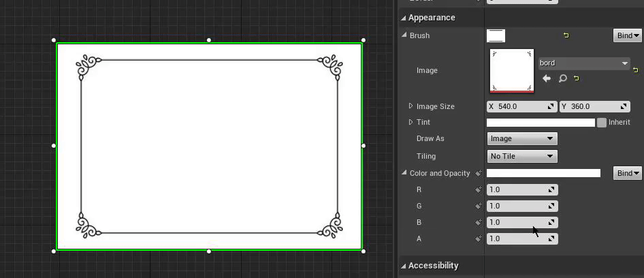Click the top-right corner handle of widget
This screenshot has height=278, width=644.
(364, 40)
